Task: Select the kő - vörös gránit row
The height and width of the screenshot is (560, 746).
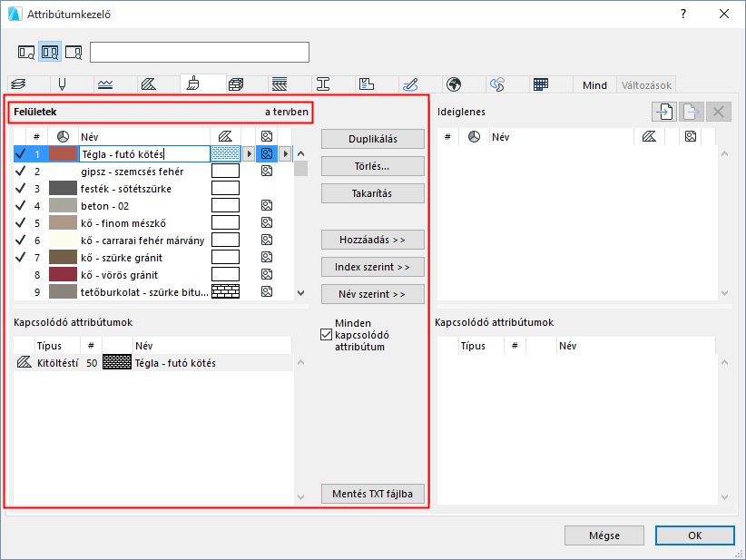Action: 153,274
